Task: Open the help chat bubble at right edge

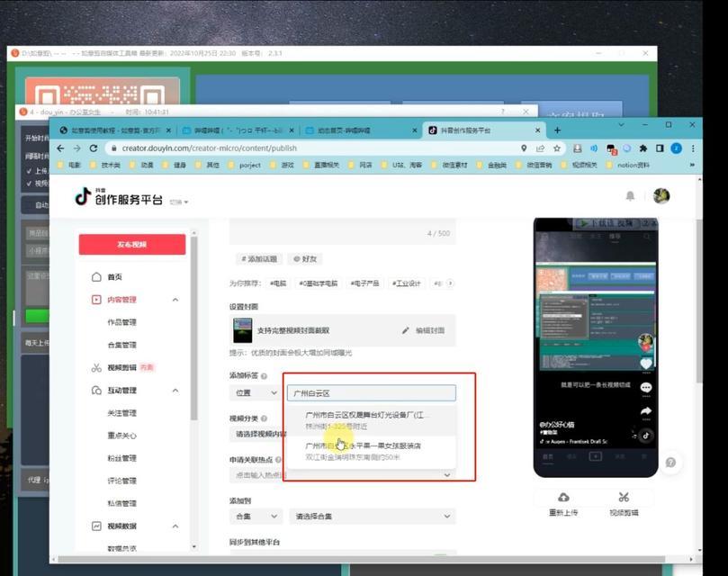Action: (x=670, y=463)
